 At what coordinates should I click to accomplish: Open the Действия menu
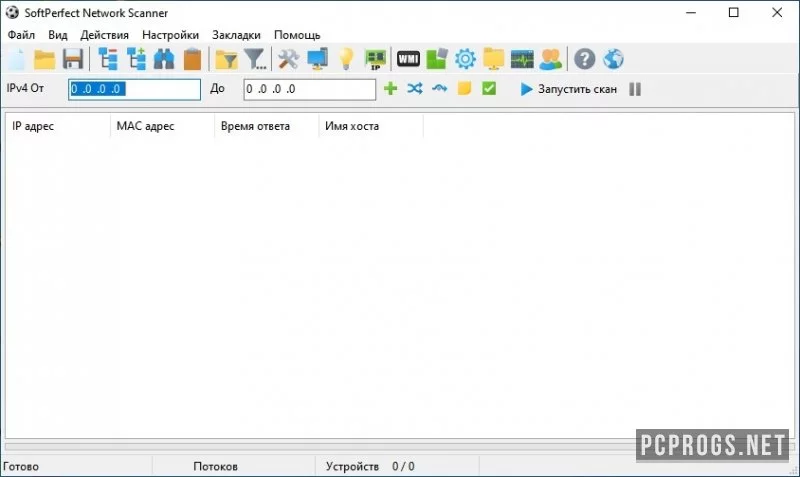[x=105, y=35]
